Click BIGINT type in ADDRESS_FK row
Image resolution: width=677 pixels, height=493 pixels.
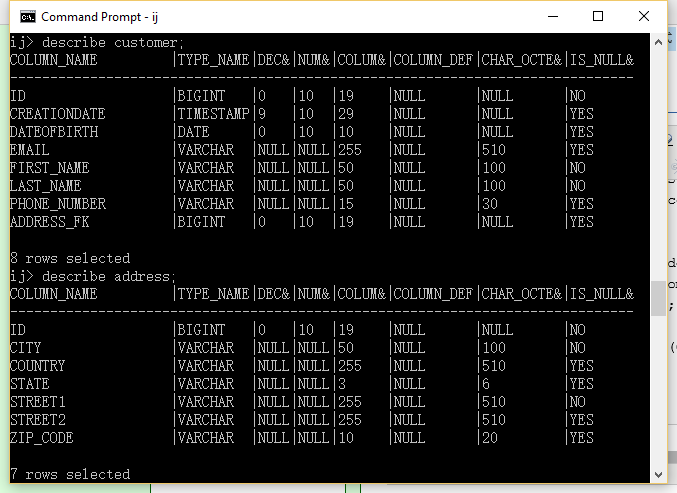point(202,222)
